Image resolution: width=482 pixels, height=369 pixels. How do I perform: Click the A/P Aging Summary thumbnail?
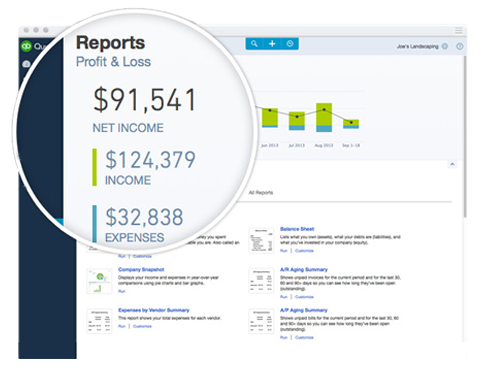tap(261, 321)
